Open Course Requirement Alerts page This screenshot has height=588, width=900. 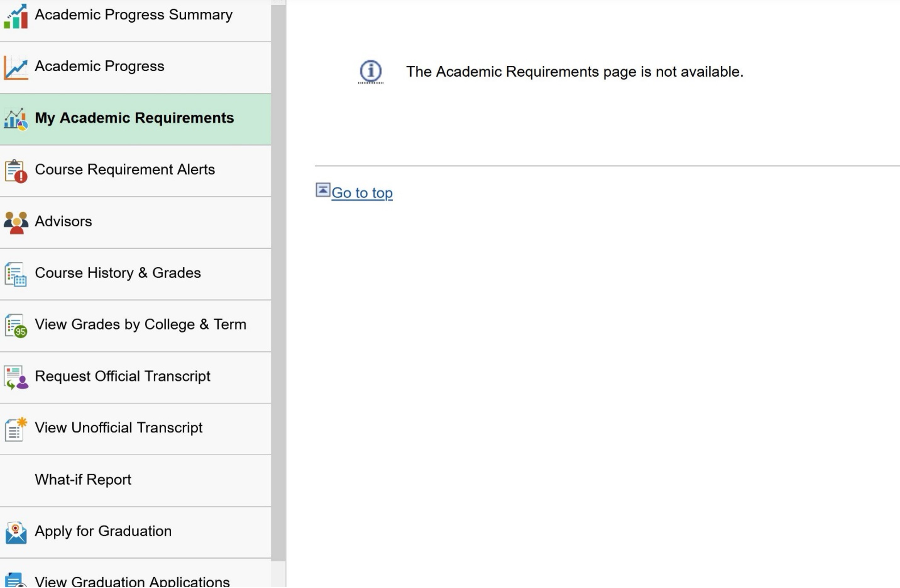(x=135, y=171)
